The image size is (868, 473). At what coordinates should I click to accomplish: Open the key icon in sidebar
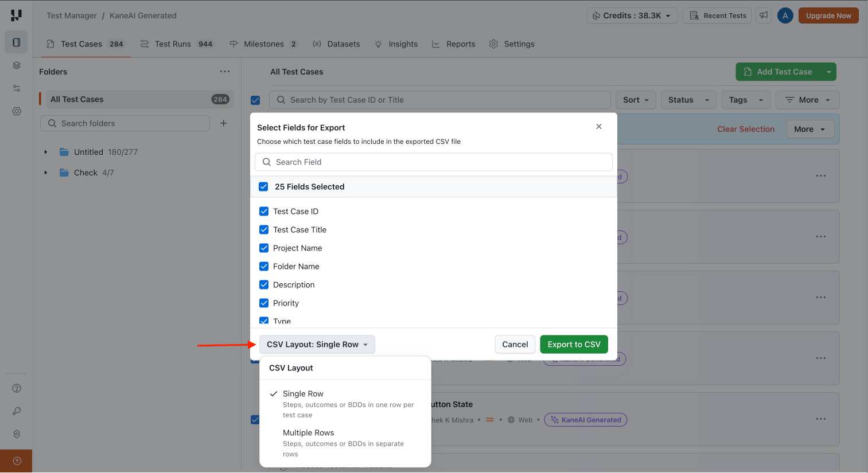[x=17, y=411]
